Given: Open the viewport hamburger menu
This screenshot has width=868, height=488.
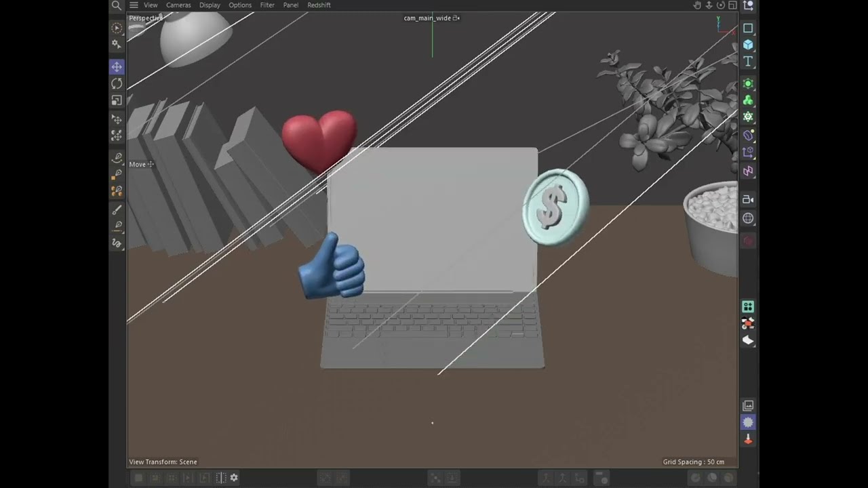Looking at the screenshot, I should tap(134, 5).
